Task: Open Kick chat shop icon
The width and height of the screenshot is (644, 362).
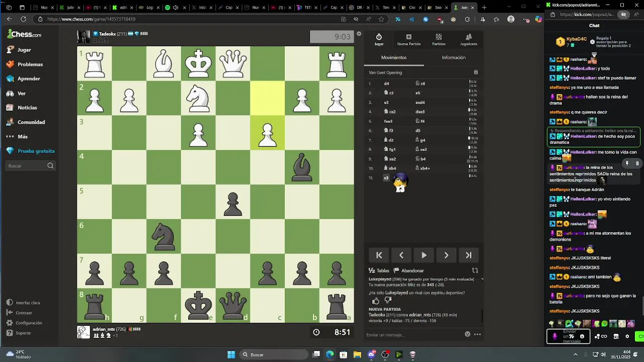Action: pyautogui.click(x=616, y=336)
